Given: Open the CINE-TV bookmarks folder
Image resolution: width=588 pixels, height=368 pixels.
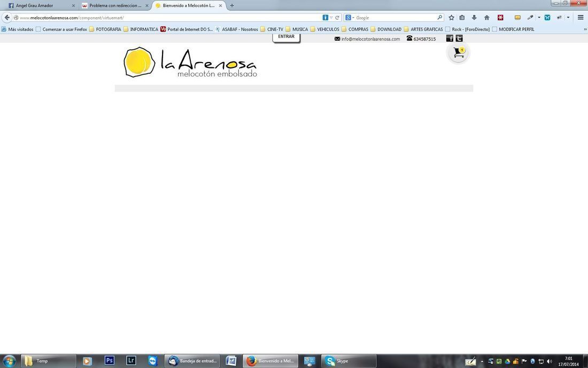Looking at the screenshot, I should [x=272, y=29].
